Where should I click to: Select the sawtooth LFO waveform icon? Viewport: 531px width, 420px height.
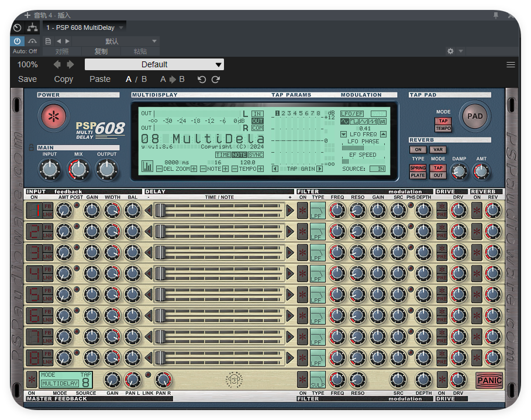click(373, 121)
